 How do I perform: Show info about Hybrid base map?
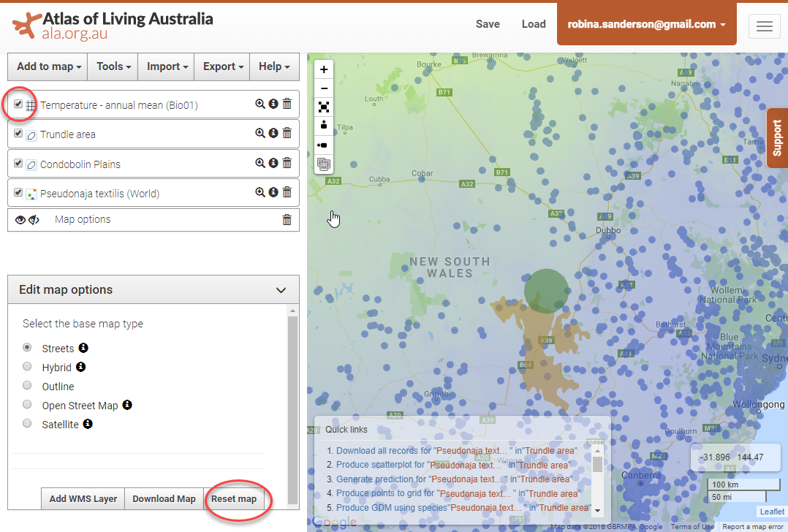(81, 367)
